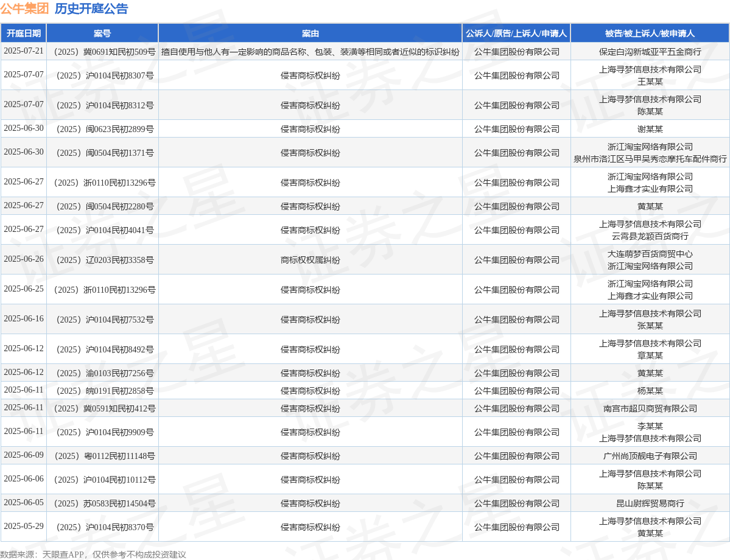Select the 案由 column header
730x560 pixels.
tap(311, 33)
